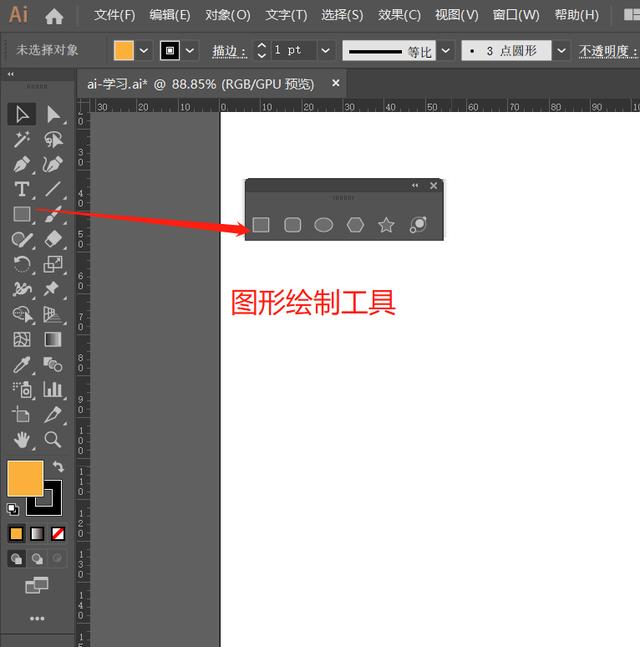This screenshot has height=647, width=640.
Task: Select the Shape Builder tool
Action: click(22, 314)
